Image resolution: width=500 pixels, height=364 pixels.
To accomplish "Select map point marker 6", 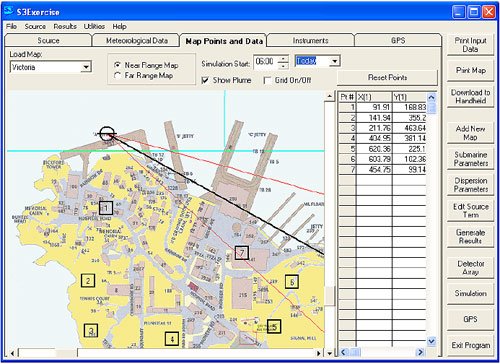I will [292, 282].
